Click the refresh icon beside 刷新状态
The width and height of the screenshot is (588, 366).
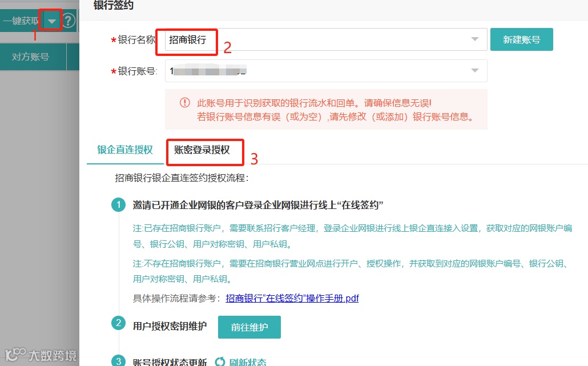coord(220,362)
